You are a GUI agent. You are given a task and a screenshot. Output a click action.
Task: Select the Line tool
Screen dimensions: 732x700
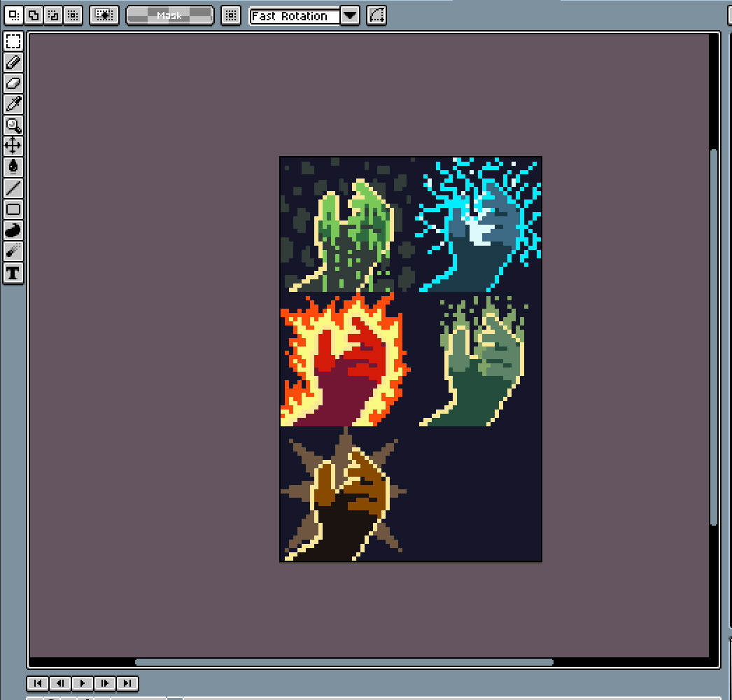(13, 188)
